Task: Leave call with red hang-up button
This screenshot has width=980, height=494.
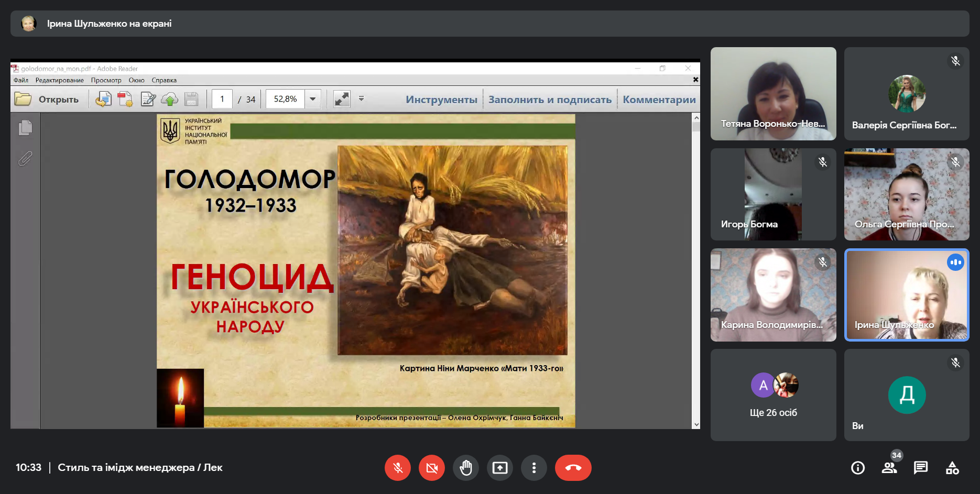Action: pyautogui.click(x=573, y=468)
